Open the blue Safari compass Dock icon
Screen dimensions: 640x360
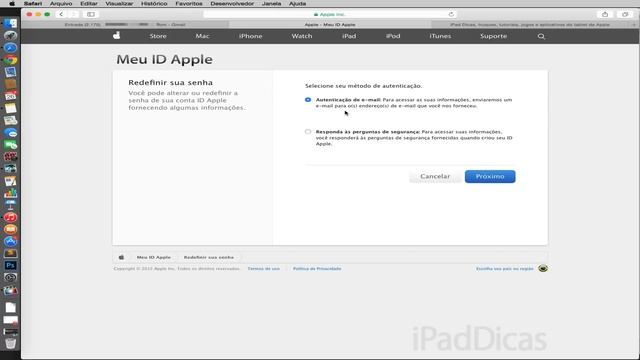[11, 48]
